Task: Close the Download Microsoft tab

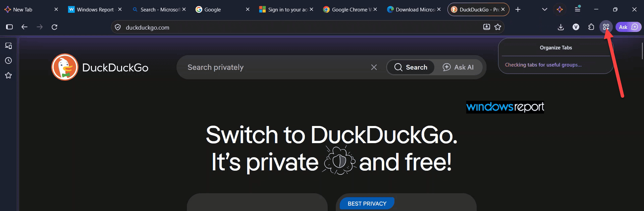Action: click(x=439, y=9)
